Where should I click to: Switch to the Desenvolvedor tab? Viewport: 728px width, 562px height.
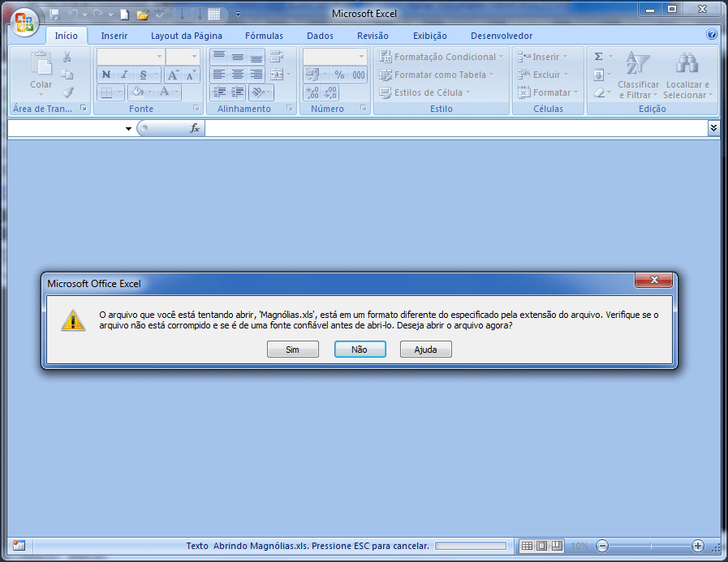502,36
